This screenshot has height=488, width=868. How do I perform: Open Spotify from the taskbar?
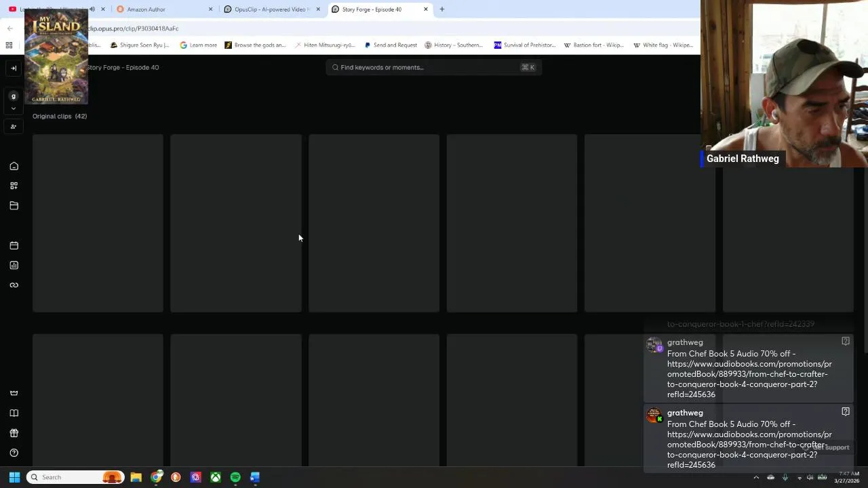coord(235,477)
